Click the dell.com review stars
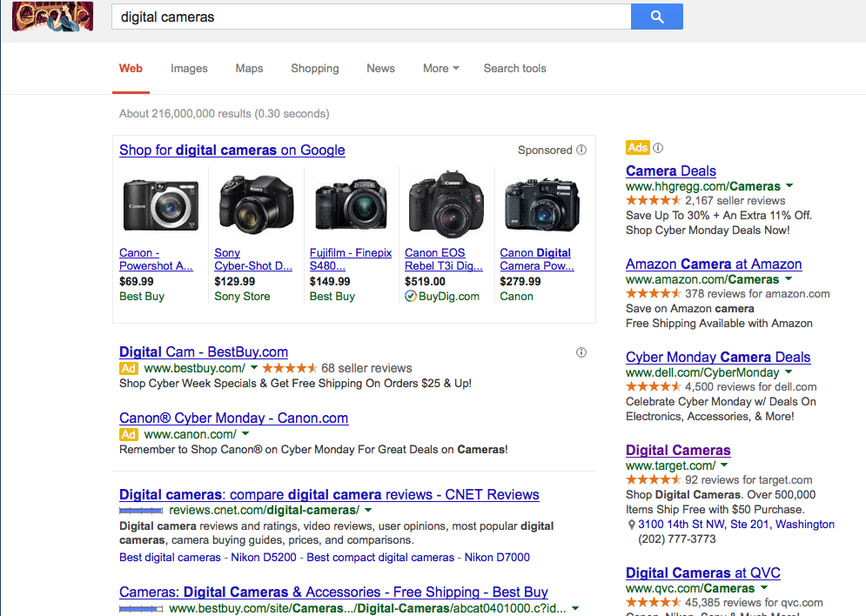This screenshot has width=866, height=616. tap(653, 386)
